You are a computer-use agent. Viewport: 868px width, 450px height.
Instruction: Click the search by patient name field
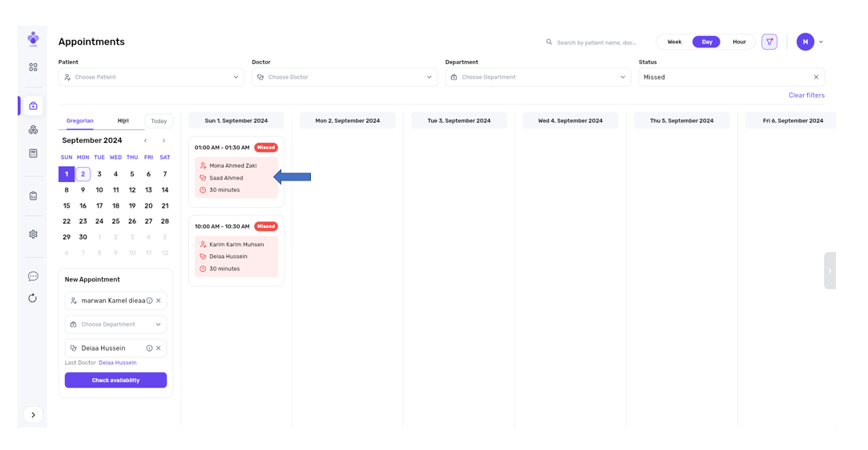pyautogui.click(x=597, y=43)
